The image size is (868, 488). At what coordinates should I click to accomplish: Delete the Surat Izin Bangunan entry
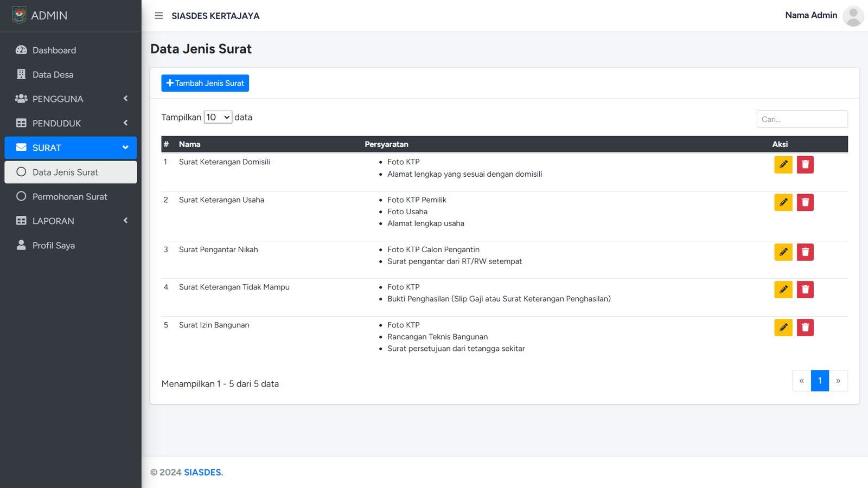[x=805, y=328]
